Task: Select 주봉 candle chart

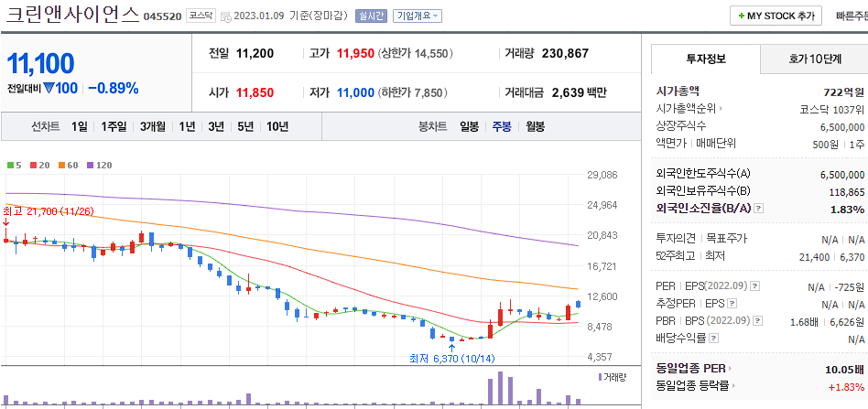Action: (x=502, y=127)
